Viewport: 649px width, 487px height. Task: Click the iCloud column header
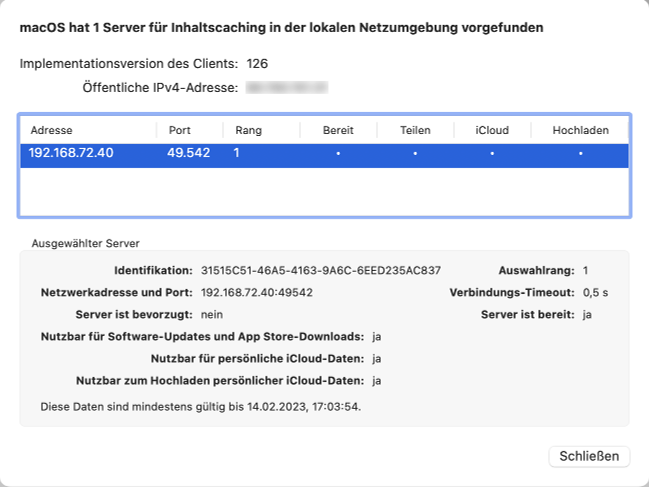(x=492, y=130)
